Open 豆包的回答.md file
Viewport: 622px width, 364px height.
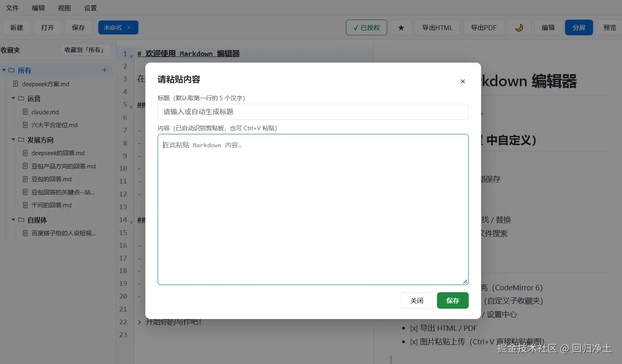click(51, 179)
